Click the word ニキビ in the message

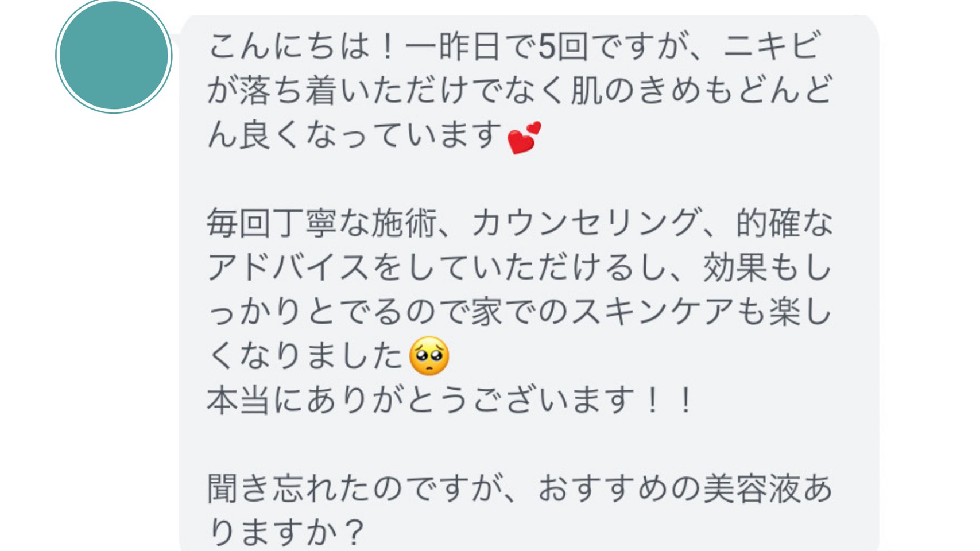[x=772, y=46]
